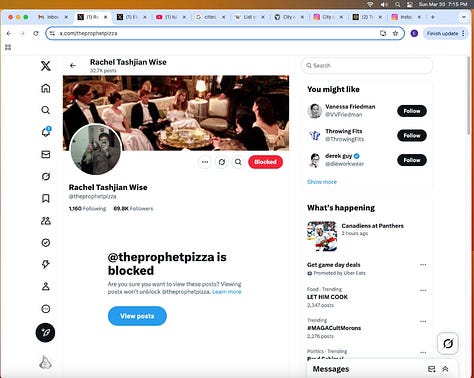Open profile more options ellipsis button
Viewport: 474px width, 378px height.
click(205, 162)
